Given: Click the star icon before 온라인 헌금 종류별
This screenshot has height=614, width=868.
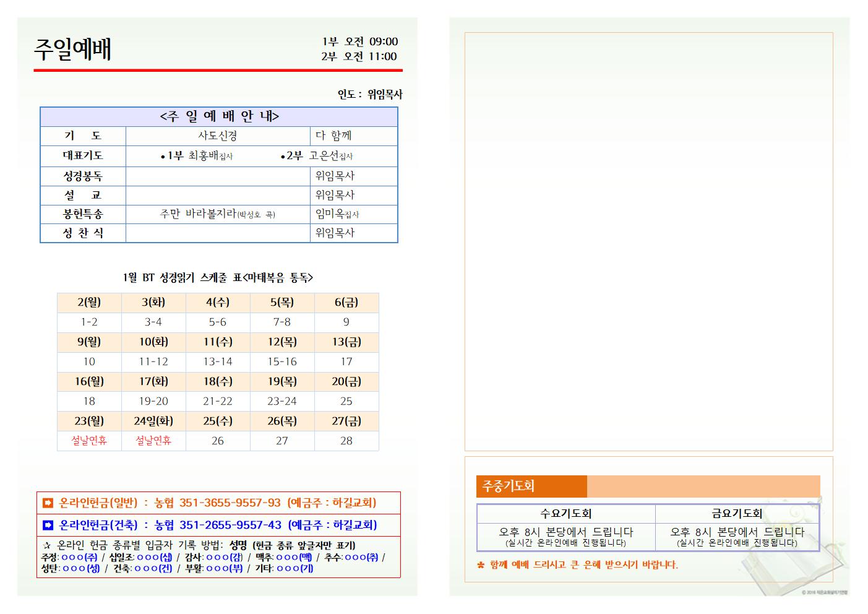Looking at the screenshot, I should pyautogui.click(x=47, y=546).
